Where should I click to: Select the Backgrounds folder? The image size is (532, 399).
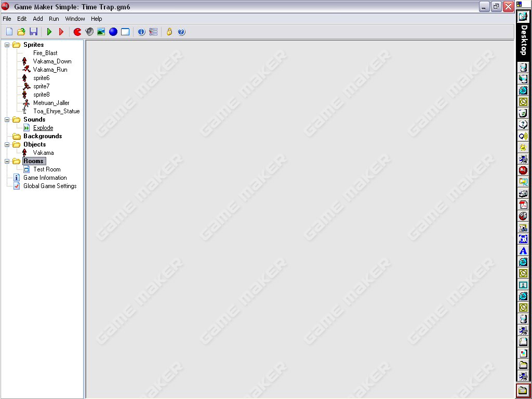coord(43,136)
